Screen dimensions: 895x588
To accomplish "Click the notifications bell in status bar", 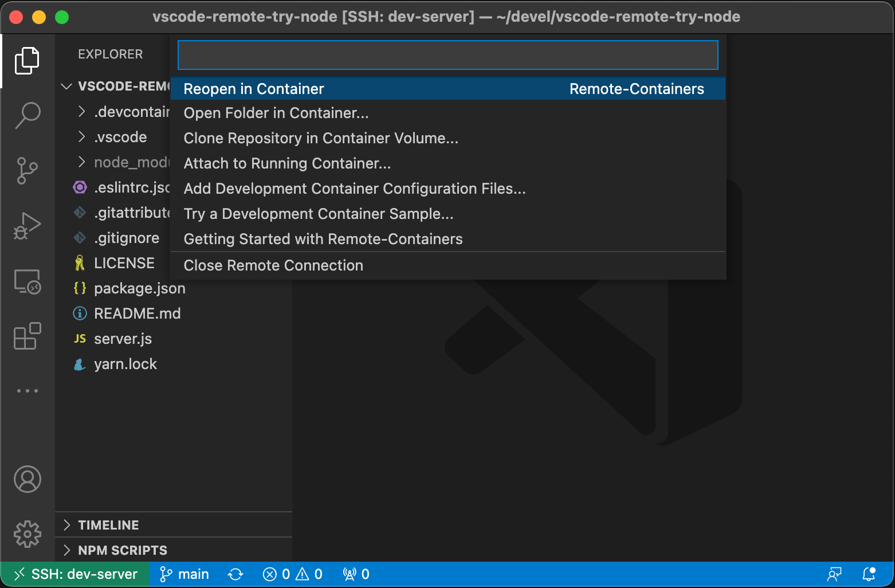I will click(869, 574).
